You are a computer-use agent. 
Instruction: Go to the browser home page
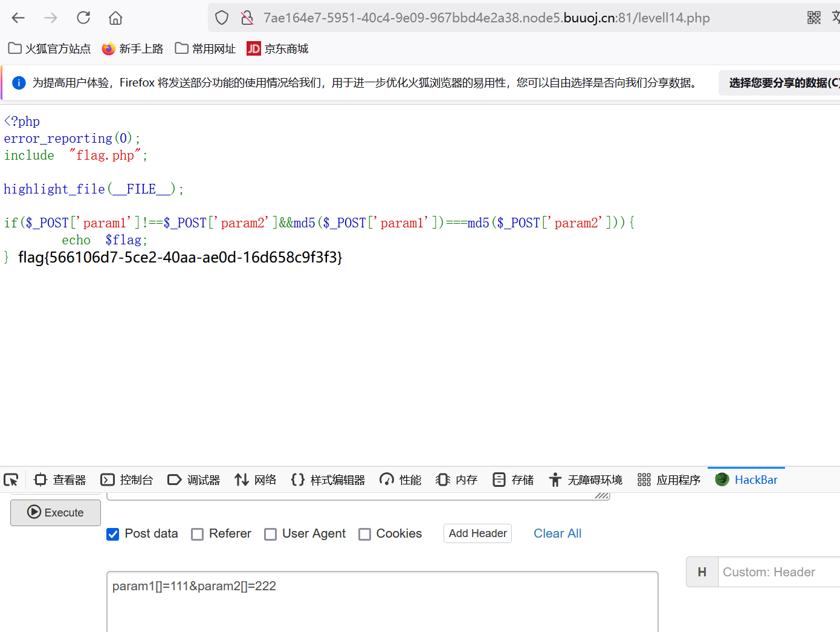(115, 18)
